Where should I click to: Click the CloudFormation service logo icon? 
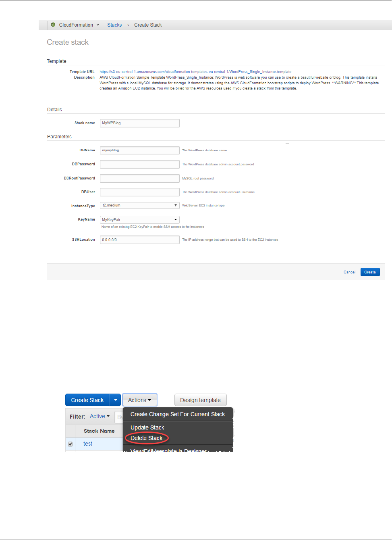click(53, 25)
